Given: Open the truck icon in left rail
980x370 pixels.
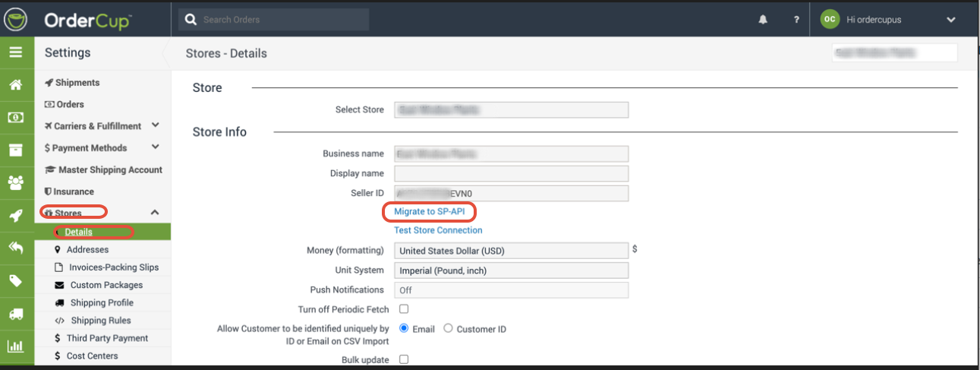Looking at the screenshot, I should pyautogui.click(x=15, y=314).
